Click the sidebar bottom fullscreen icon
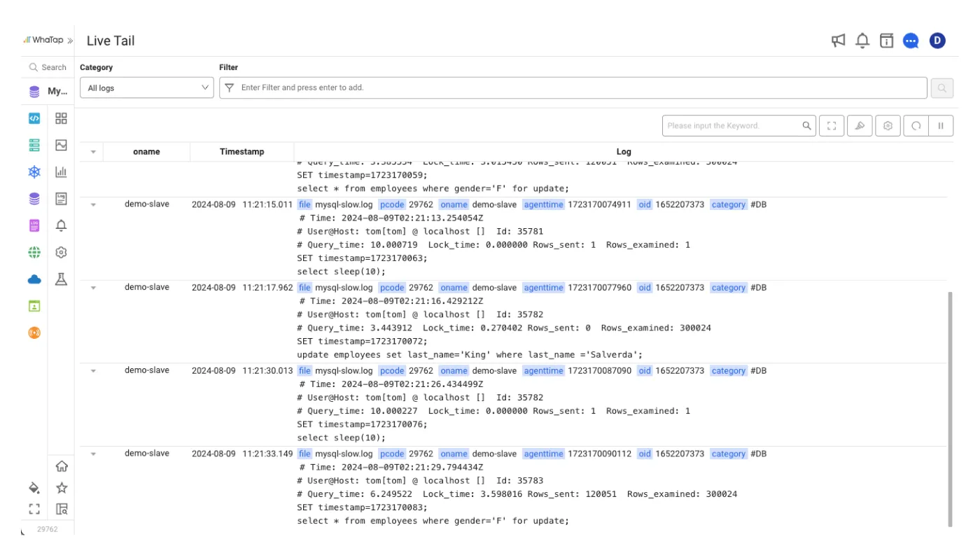Image resolution: width=980 pixels, height=560 pixels. 34,509
